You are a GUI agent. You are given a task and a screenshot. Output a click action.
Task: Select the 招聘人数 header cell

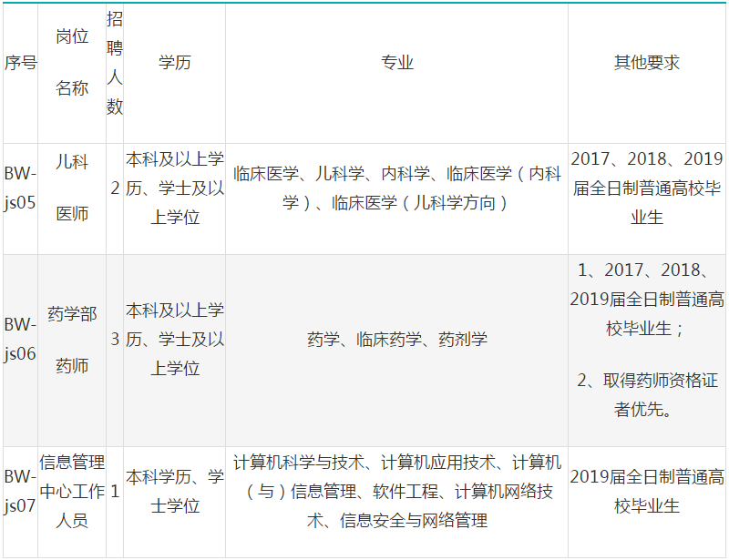pyautogui.click(x=115, y=63)
